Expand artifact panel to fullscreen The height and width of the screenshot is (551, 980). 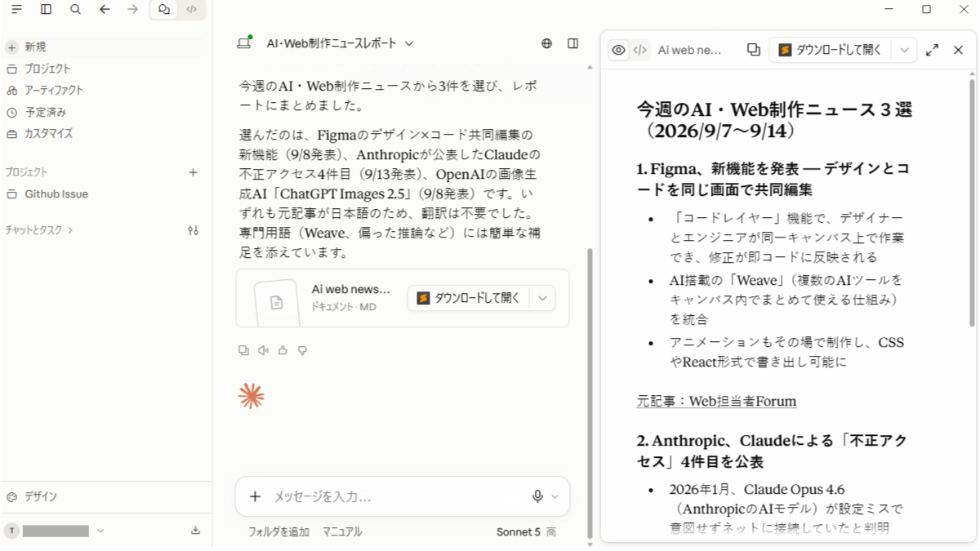(933, 50)
